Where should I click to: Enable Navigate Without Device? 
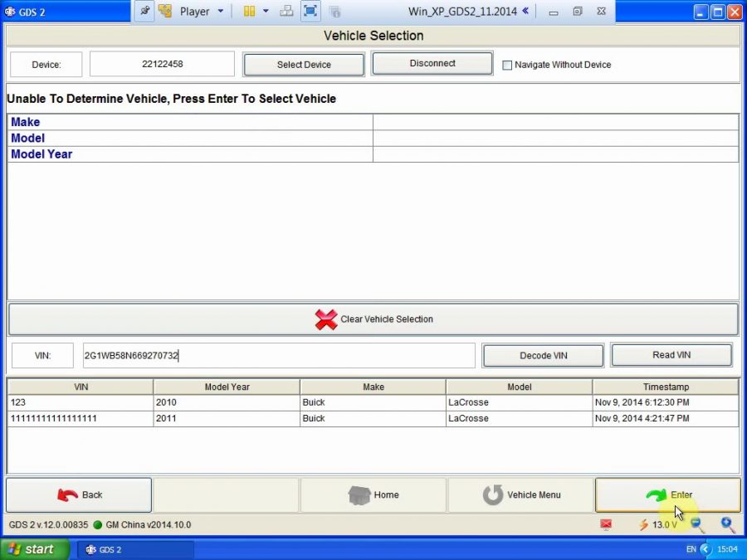pos(507,64)
